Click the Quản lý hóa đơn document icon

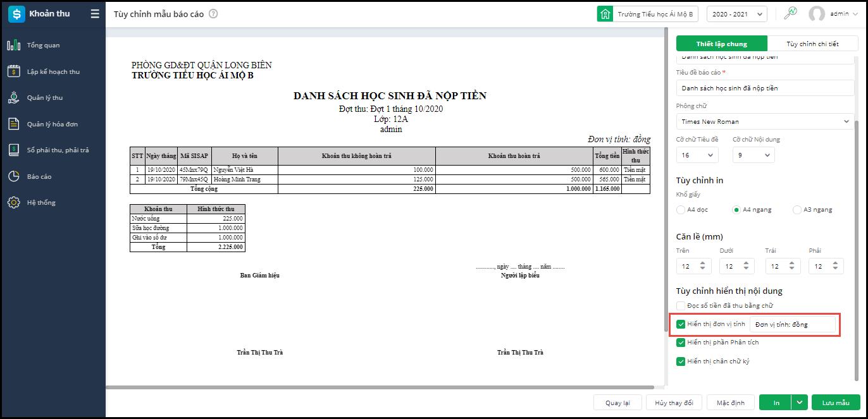[x=14, y=124]
